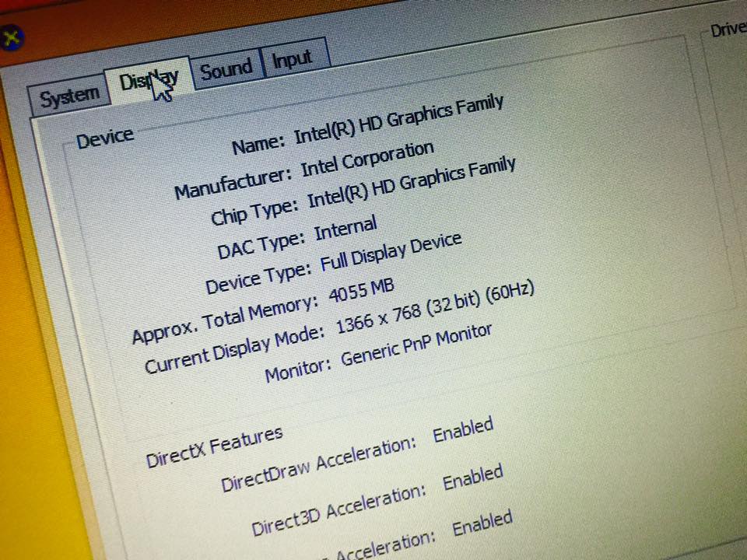Screen dimensions: 747x560
Task: Click the "Name:" field label
Action: click(x=258, y=145)
